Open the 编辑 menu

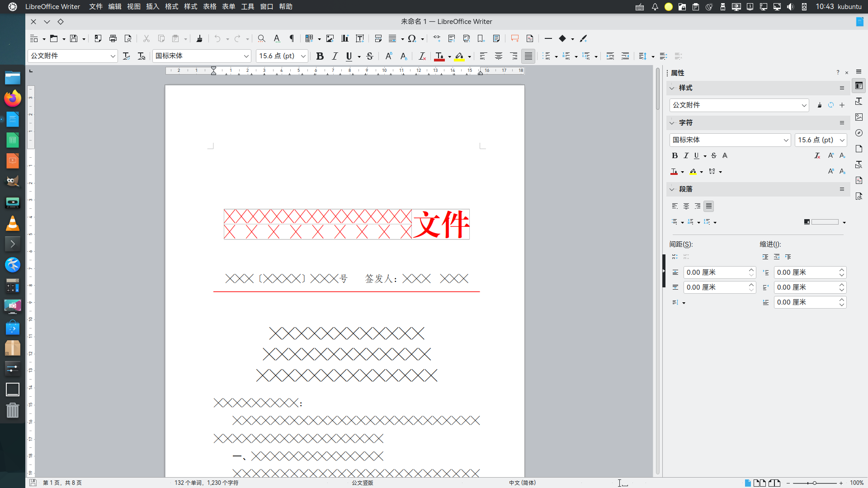(x=115, y=6)
